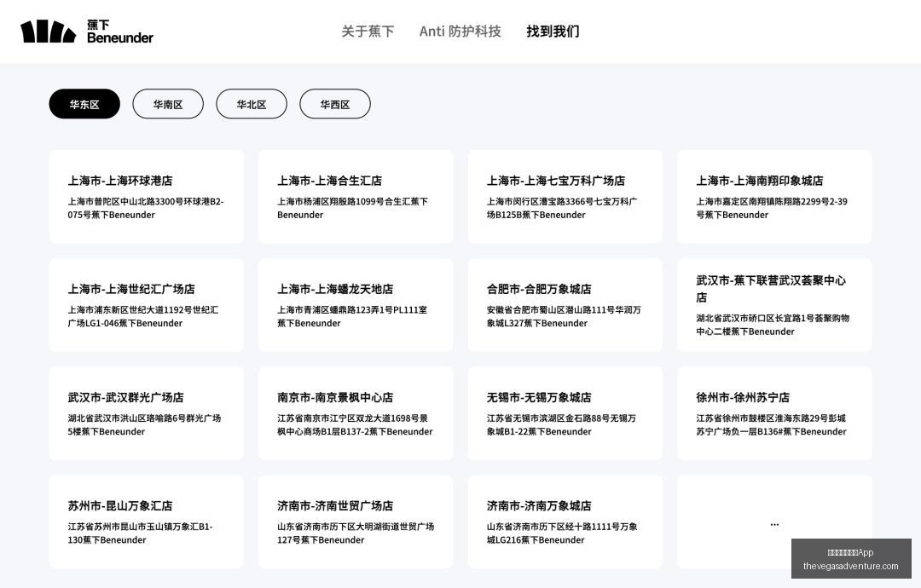
Task: Open the 南京景枫中心店 store card
Action: coord(356,413)
